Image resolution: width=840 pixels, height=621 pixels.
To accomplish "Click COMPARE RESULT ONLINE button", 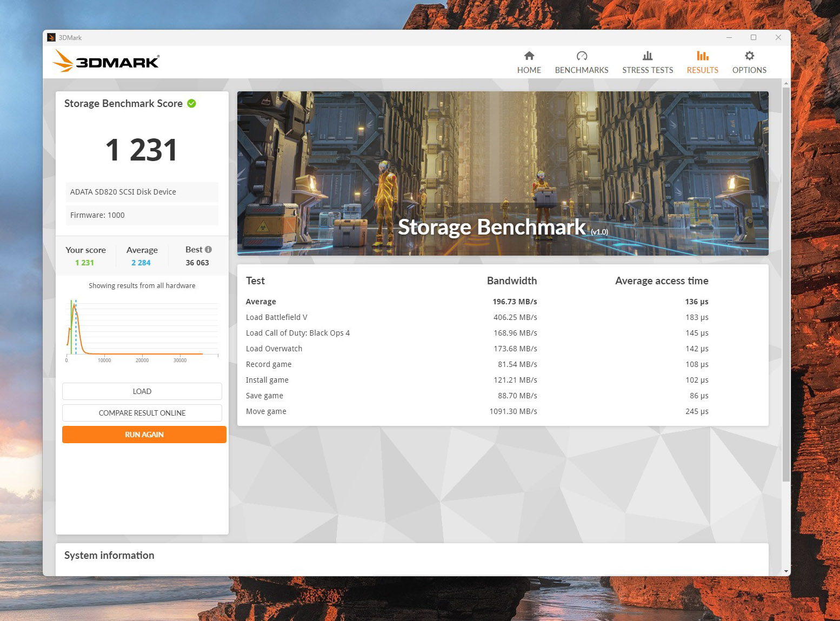I will (x=142, y=413).
